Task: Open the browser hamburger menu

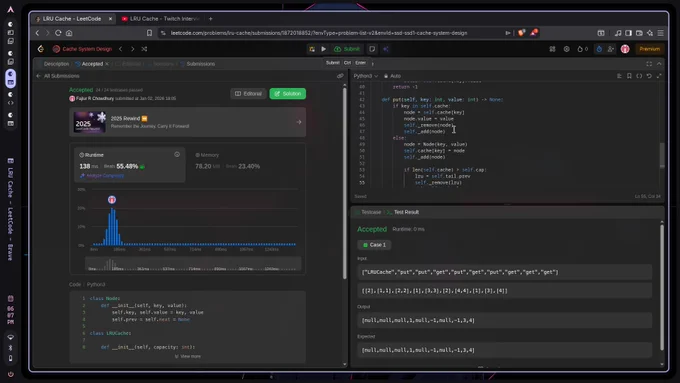Action: [660, 33]
